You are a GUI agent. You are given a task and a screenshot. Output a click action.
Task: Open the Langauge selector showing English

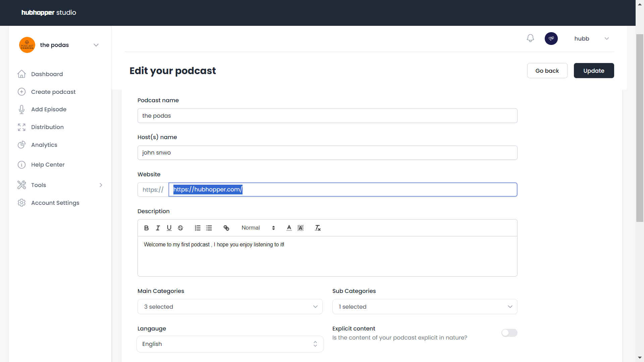(x=230, y=344)
